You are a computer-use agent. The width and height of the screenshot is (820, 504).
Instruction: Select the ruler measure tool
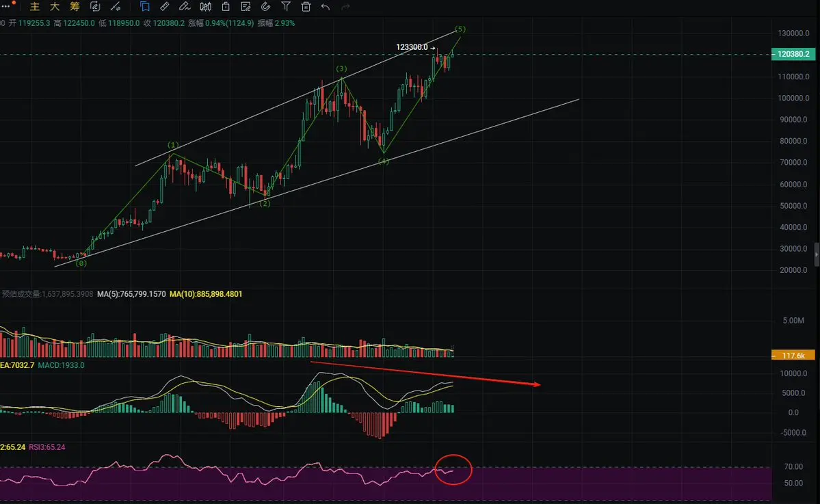(164, 7)
